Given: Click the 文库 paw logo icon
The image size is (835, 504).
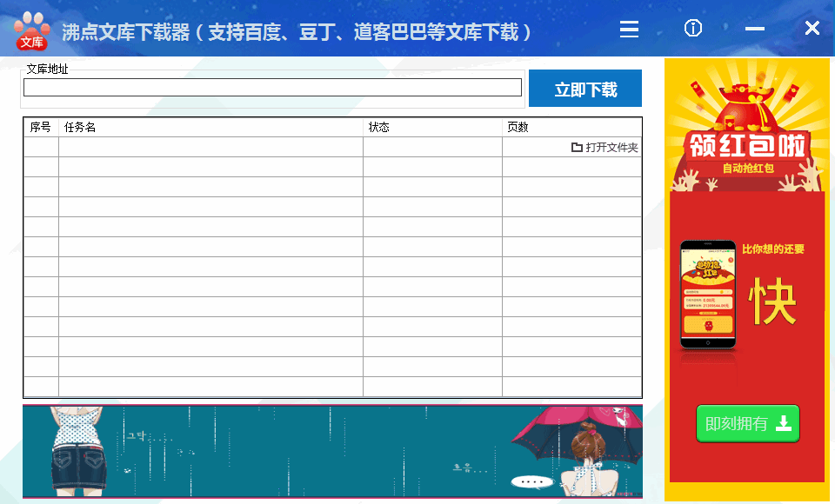Looking at the screenshot, I should pyautogui.click(x=31, y=31).
